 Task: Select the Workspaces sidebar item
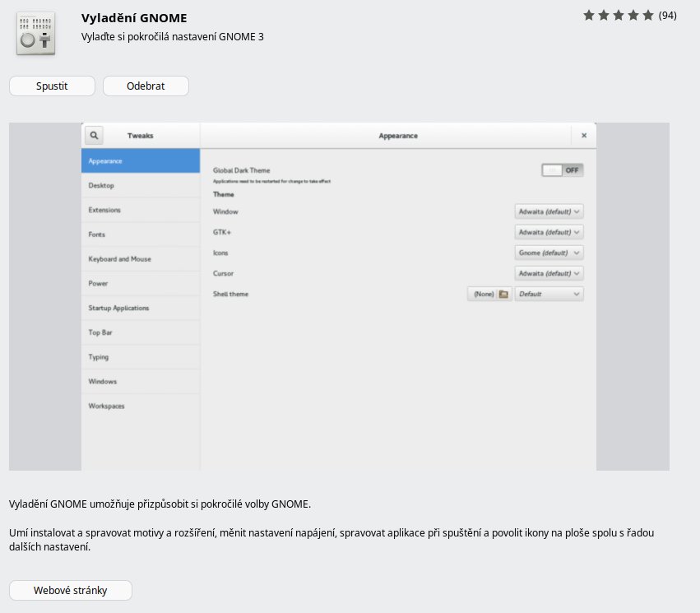pos(141,406)
